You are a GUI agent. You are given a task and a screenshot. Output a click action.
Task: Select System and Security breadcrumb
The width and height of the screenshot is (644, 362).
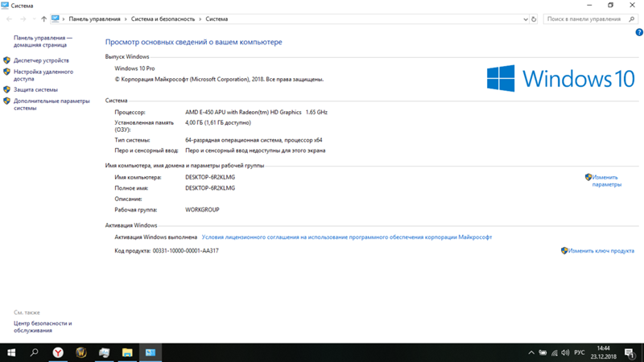[163, 19]
